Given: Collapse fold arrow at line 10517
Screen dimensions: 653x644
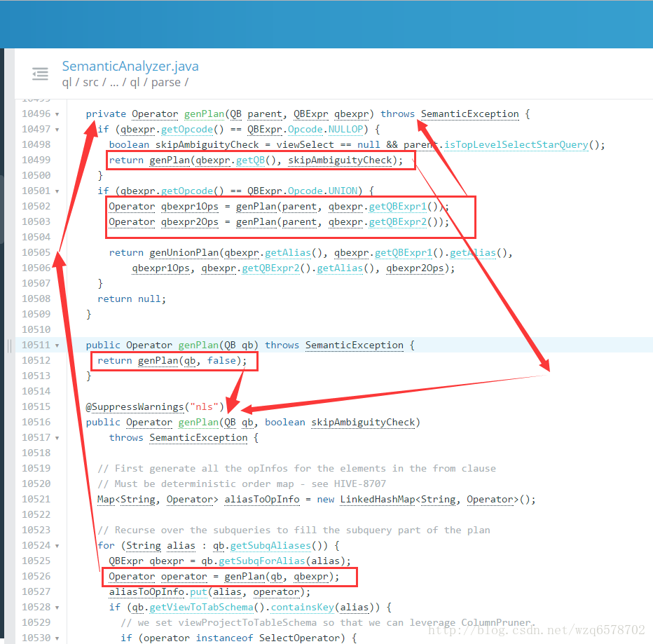Looking at the screenshot, I should [x=57, y=438].
